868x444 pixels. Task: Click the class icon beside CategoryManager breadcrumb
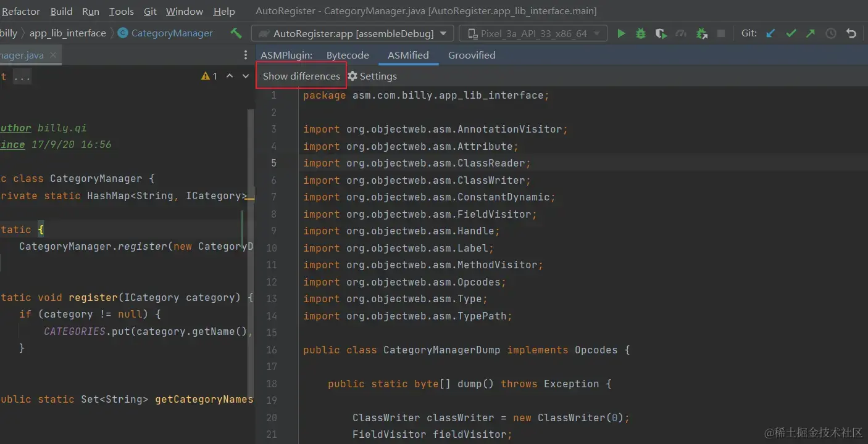pyautogui.click(x=122, y=33)
